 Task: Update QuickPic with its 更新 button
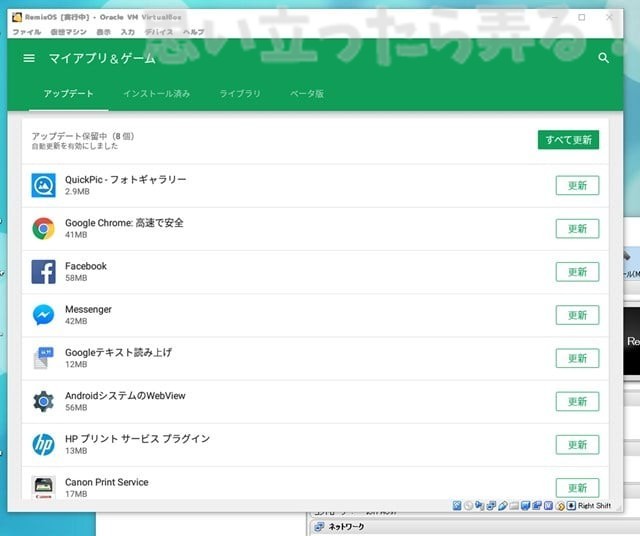click(x=577, y=185)
